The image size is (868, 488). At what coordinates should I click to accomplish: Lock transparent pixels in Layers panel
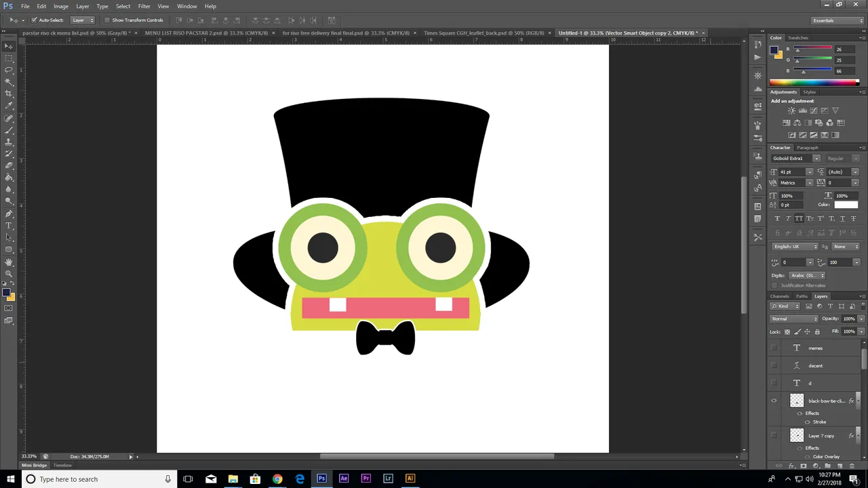point(787,331)
